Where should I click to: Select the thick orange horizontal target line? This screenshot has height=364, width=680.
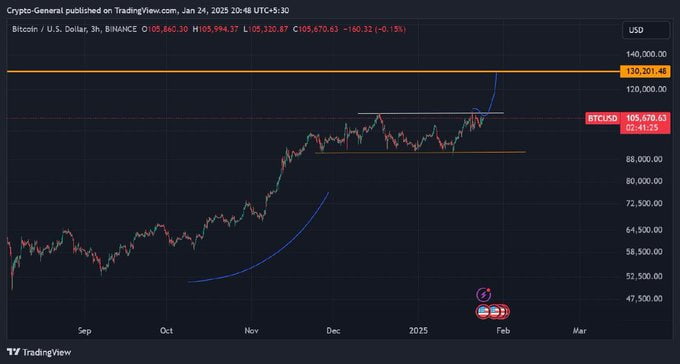coord(313,71)
